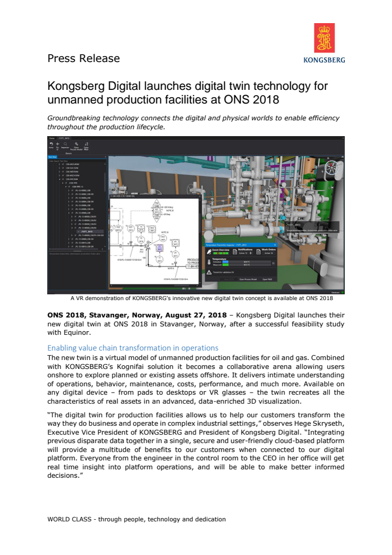The image size is (392, 555).
Task: Expand the C00-ELEC.RVM node
Action: pyautogui.click(x=59, y=168)
